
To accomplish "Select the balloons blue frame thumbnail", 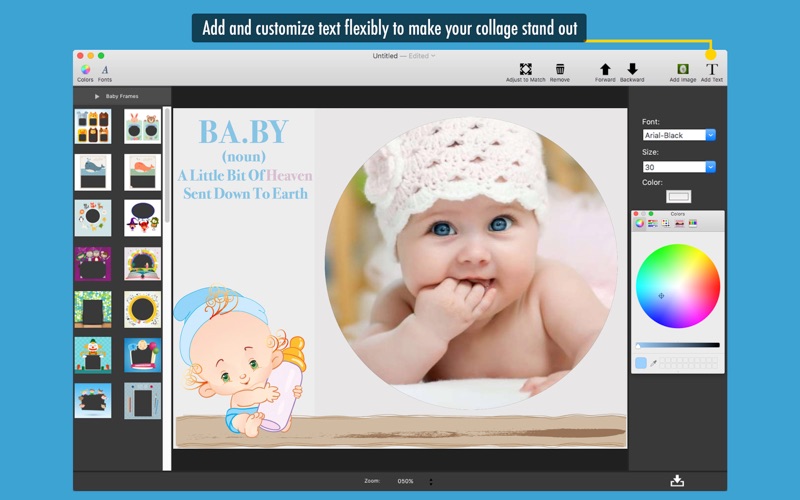I will pyautogui.click(x=142, y=355).
